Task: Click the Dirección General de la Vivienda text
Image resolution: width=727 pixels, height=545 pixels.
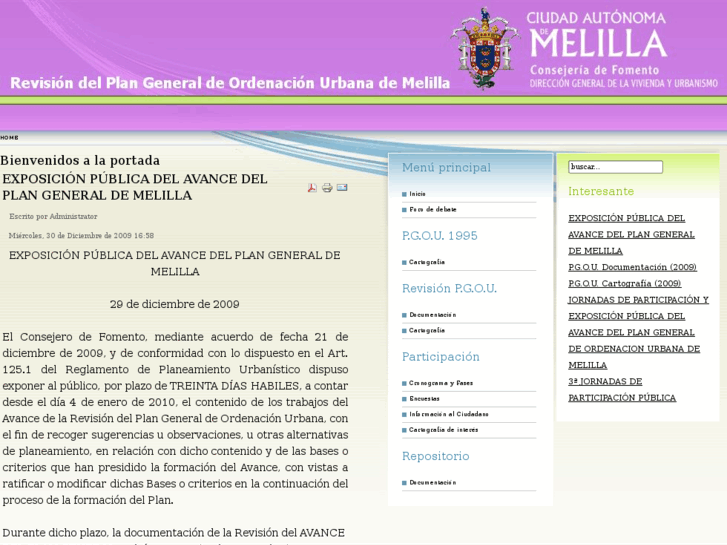Action: tap(624, 83)
